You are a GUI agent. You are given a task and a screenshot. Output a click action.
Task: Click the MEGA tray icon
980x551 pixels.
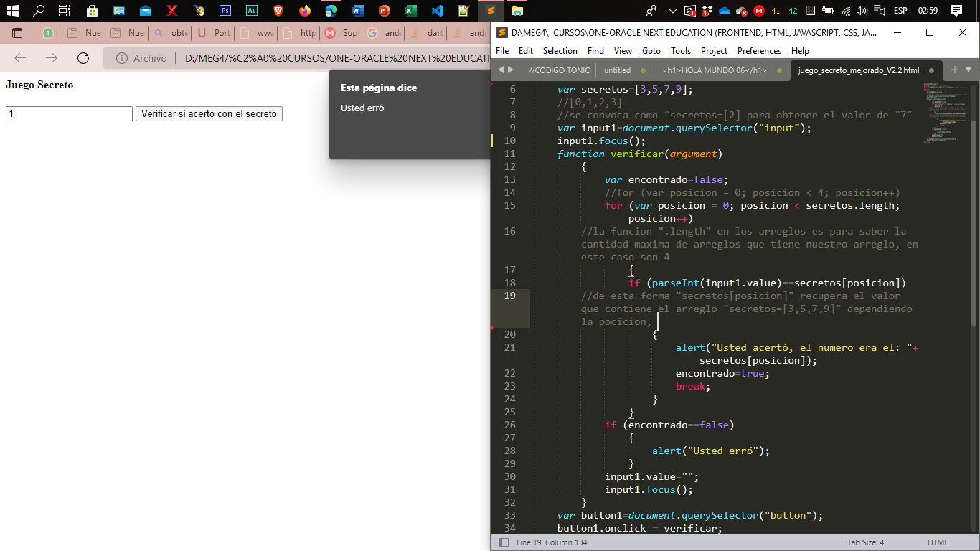pos(758,11)
